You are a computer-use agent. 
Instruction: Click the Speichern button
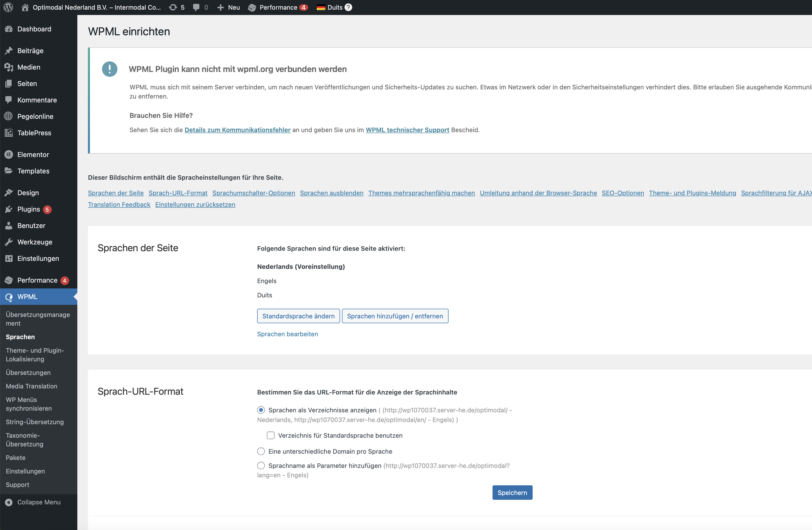[512, 493]
